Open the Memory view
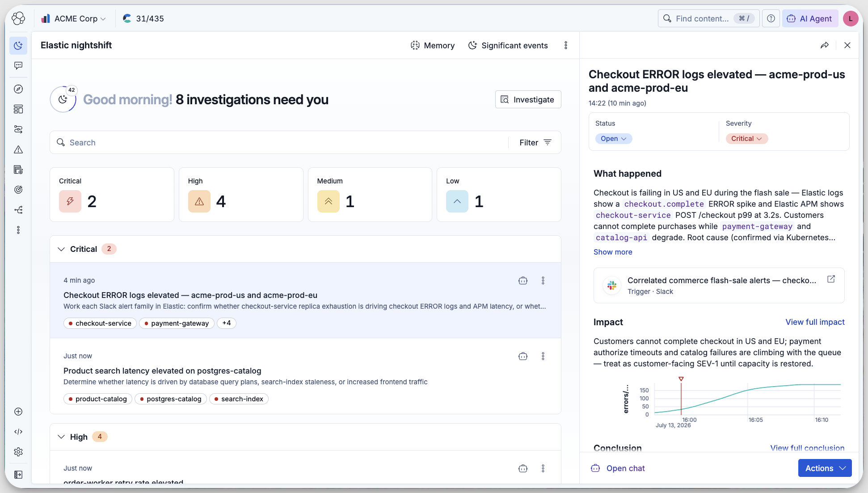The image size is (868, 493). [432, 45]
